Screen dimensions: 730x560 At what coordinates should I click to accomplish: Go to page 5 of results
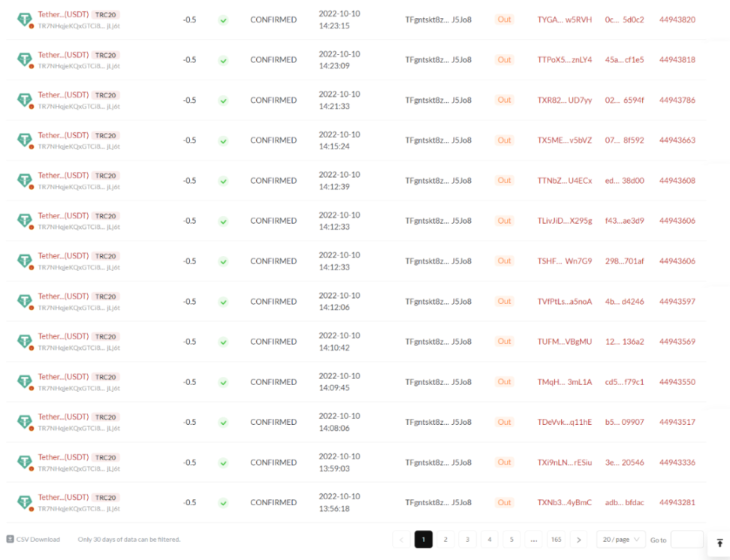(511, 540)
